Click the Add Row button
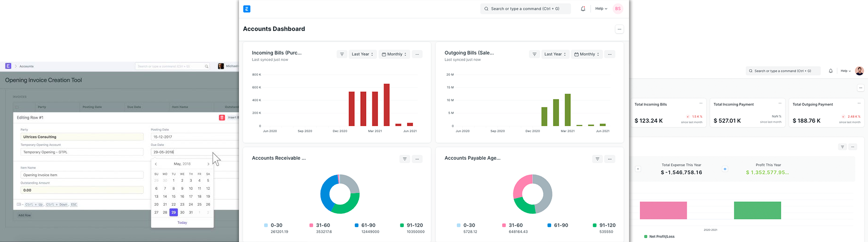868x242 pixels. 24,215
